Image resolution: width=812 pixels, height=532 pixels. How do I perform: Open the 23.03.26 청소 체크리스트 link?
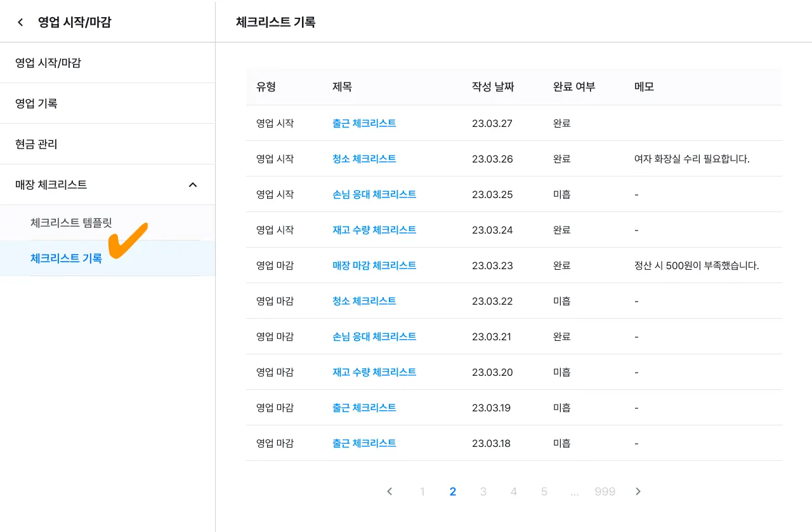pos(364,159)
